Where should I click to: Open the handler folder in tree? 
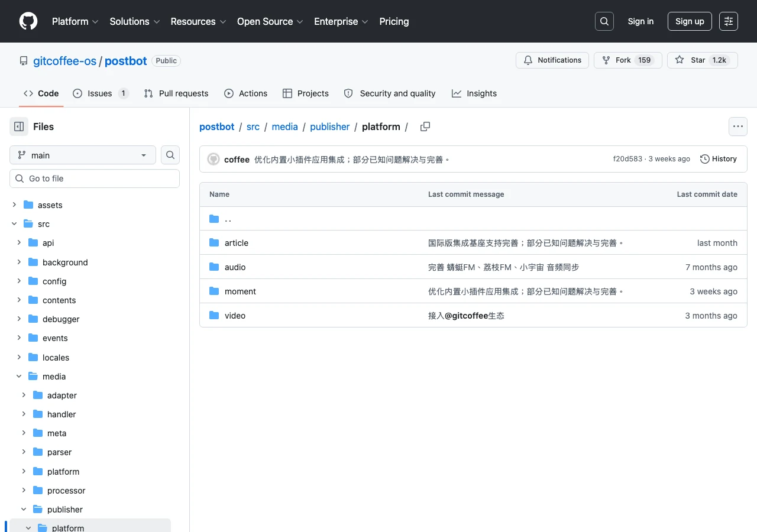coord(62,414)
